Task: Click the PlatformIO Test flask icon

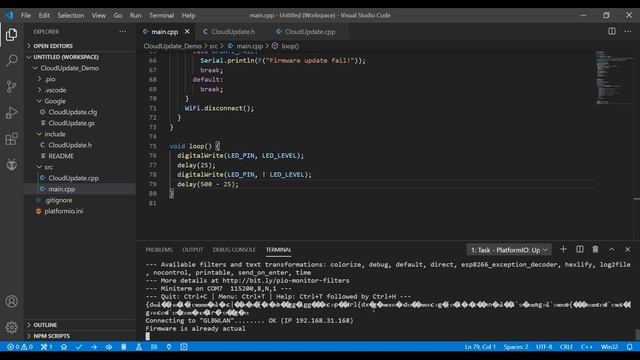Action: tap(139, 347)
